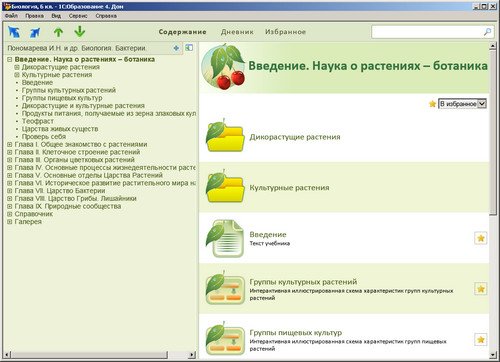Expand Глава I. Общее знакомство с растениями
This screenshot has width=500, height=362.
point(10,145)
